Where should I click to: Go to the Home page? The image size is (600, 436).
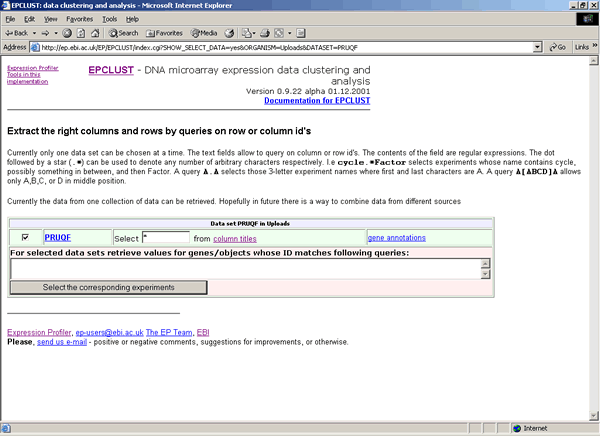95,33
